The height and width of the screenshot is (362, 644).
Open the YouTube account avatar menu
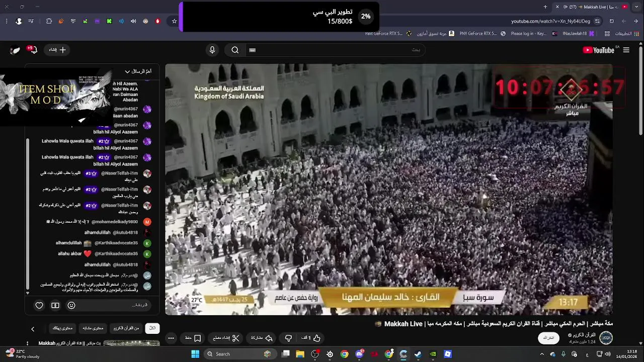tap(15, 50)
